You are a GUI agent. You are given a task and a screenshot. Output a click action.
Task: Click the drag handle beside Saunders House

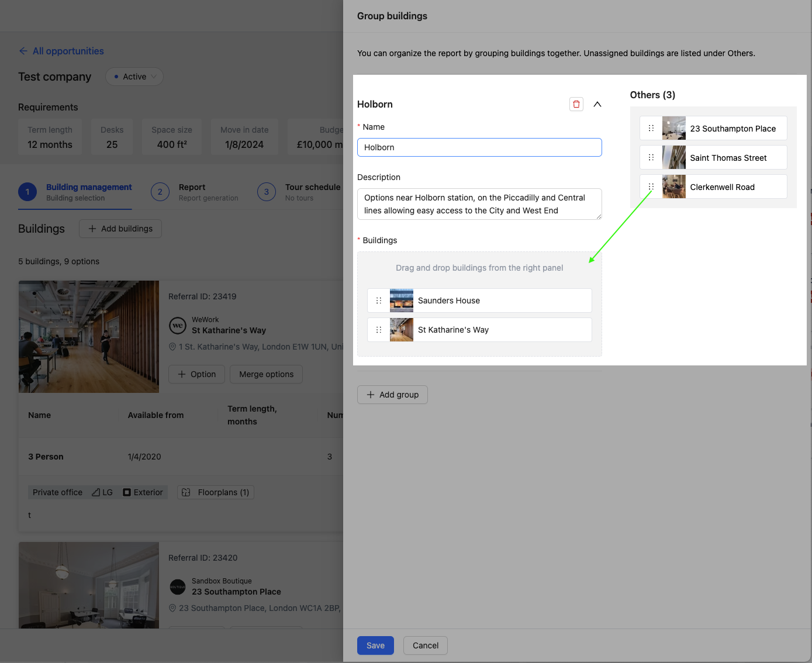pos(378,300)
